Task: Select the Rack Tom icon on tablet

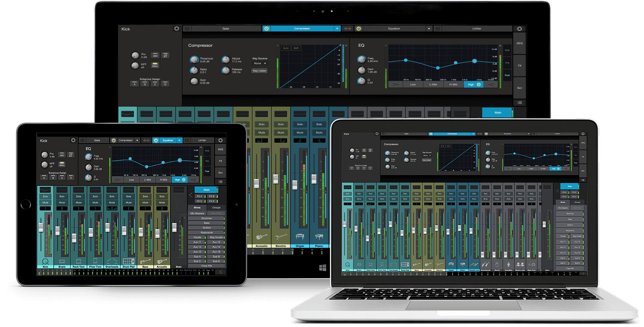Action: tap(78, 261)
